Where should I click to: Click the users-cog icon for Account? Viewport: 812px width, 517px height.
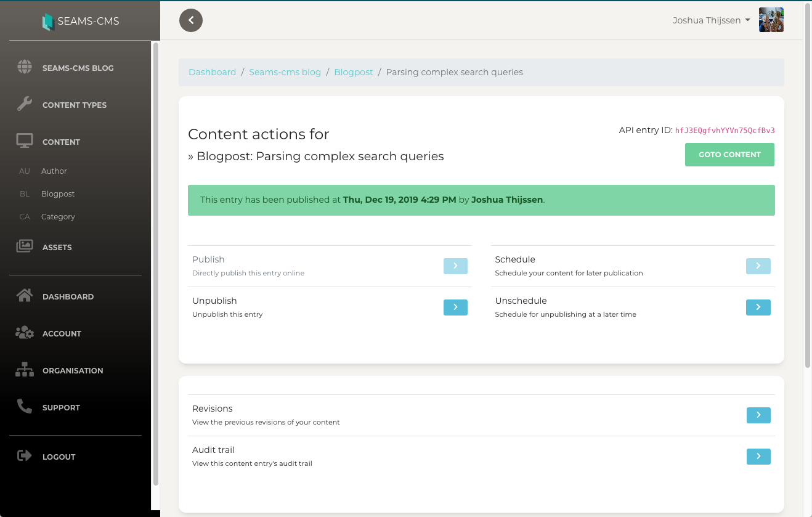pos(25,333)
